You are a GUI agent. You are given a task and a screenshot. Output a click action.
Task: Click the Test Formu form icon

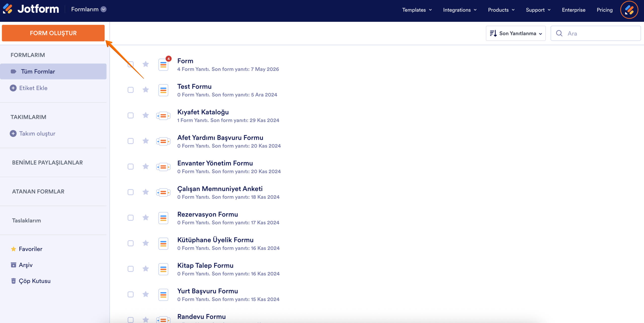click(x=164, y=90)
